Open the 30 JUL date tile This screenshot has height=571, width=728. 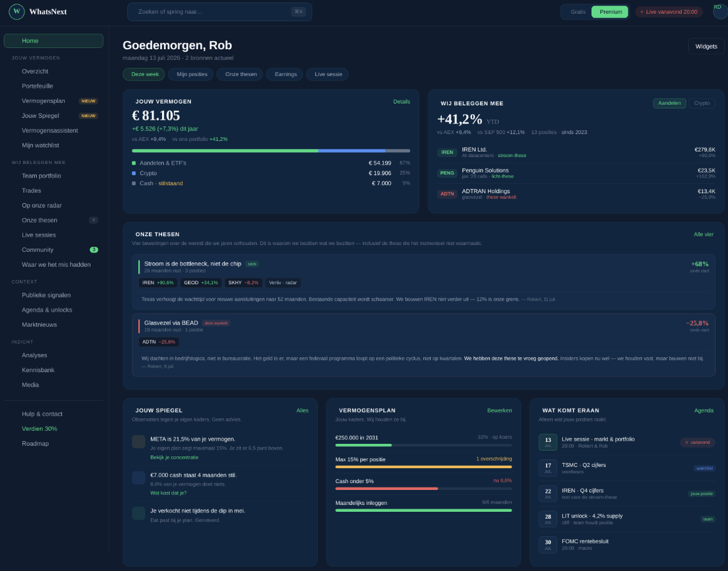pos(548,545)
